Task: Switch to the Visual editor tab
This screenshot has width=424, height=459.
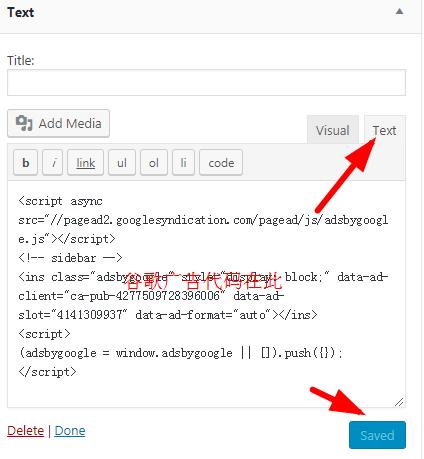Action: [x=333, y=130]
